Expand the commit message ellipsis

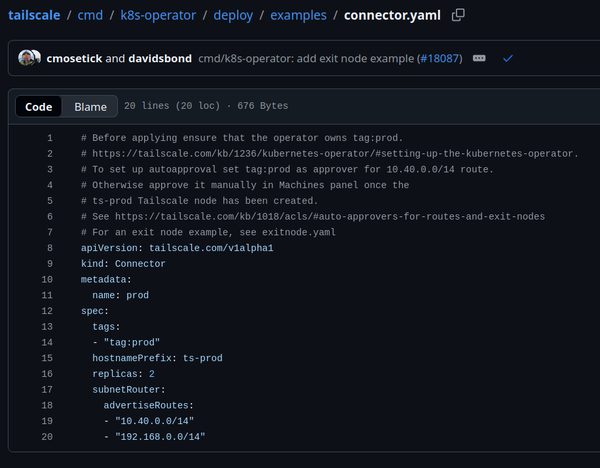pos(479,58)
